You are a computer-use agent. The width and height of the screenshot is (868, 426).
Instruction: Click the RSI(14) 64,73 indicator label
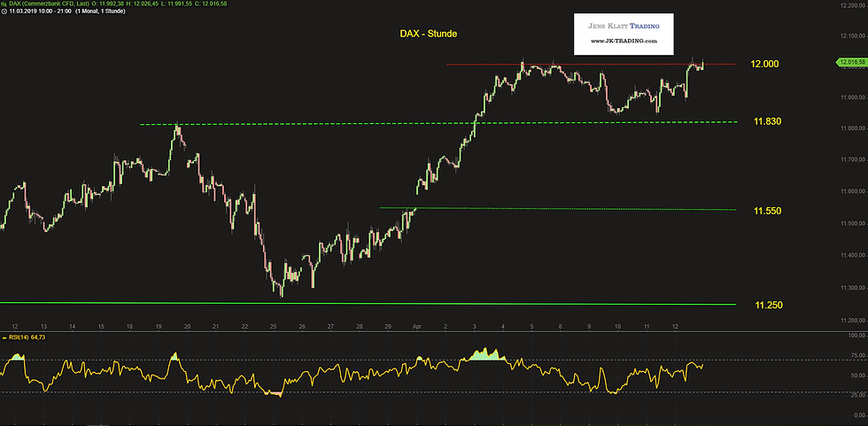(x=26, y=337)
